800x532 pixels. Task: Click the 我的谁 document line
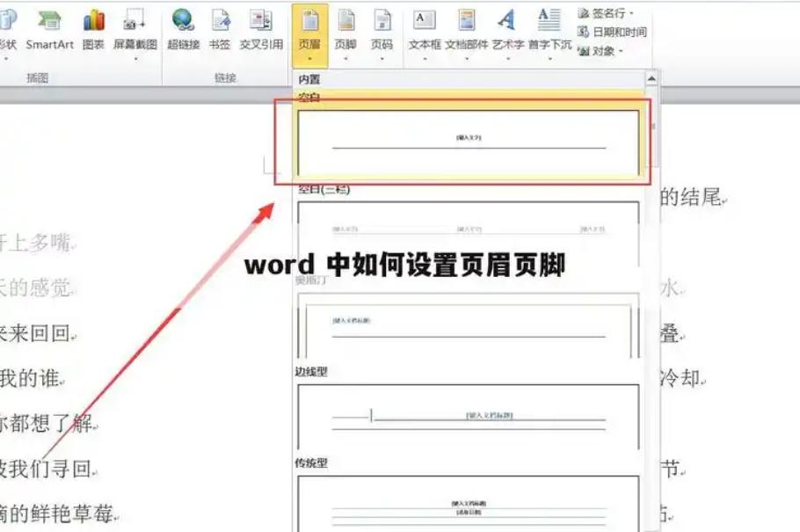[30, 378]
